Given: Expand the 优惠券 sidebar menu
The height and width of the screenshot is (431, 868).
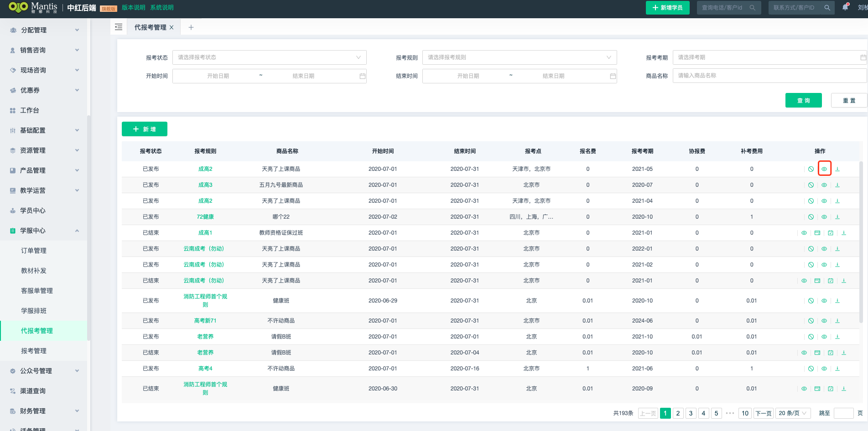Looking at the screenshot, I should pyautogui.click(x=43, y=90).
